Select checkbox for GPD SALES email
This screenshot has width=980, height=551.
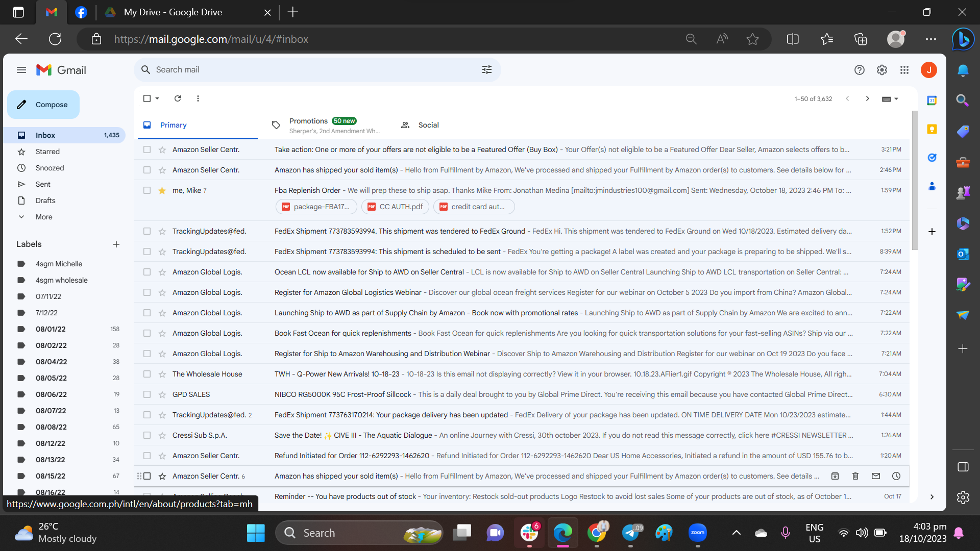point(147,394)
